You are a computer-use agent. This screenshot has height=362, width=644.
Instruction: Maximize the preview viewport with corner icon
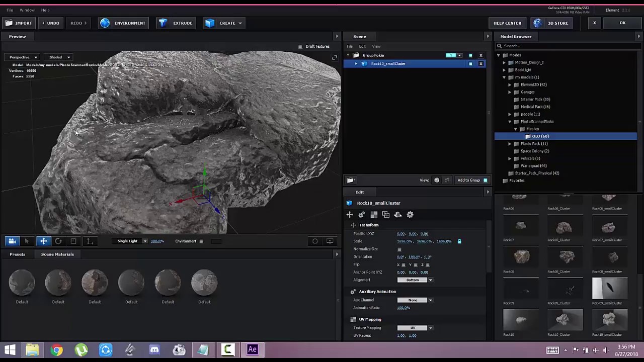click(334, 58)
